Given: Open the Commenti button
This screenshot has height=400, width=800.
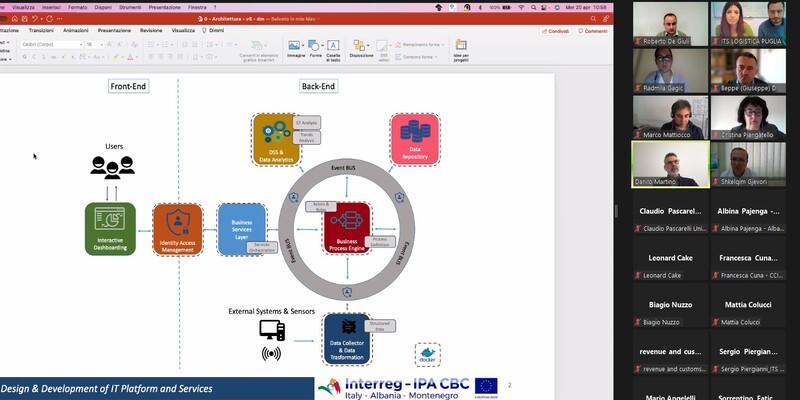Looking at the screenshot, I should point(592,31).
